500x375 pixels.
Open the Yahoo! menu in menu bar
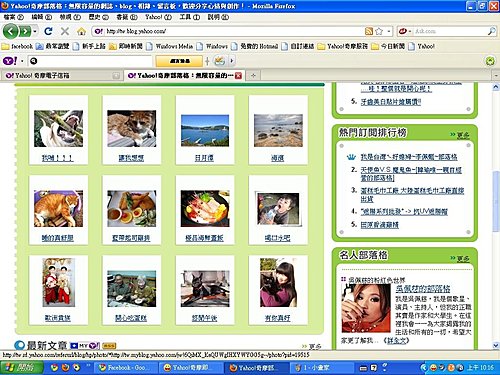(x=158, y=17)
